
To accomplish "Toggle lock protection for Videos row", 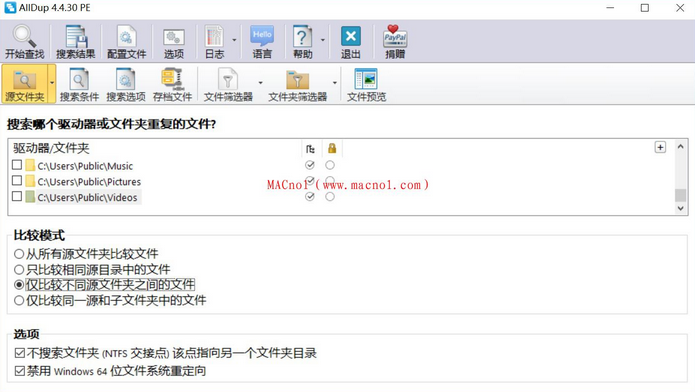I will click(330, 196).
